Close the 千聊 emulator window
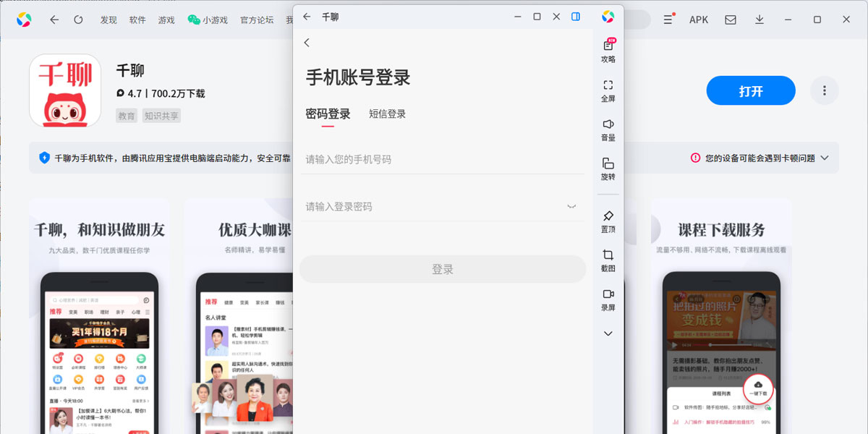 pos(556,16)
